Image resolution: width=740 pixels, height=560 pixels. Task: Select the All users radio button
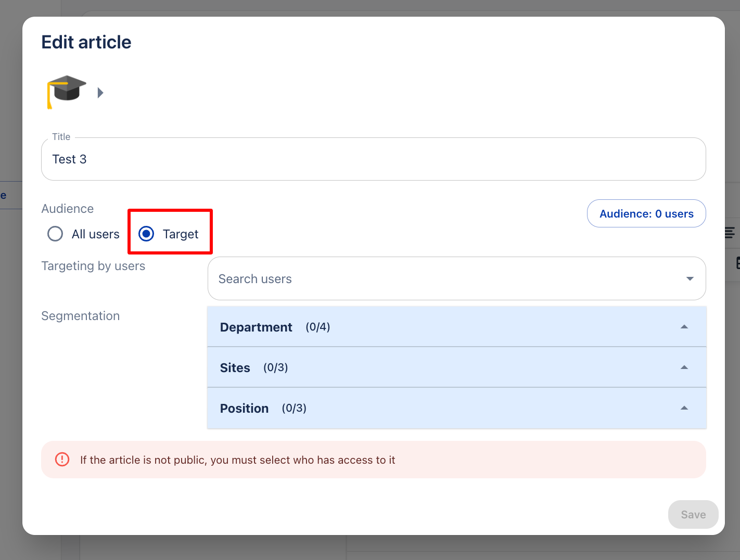pos(55,234)
